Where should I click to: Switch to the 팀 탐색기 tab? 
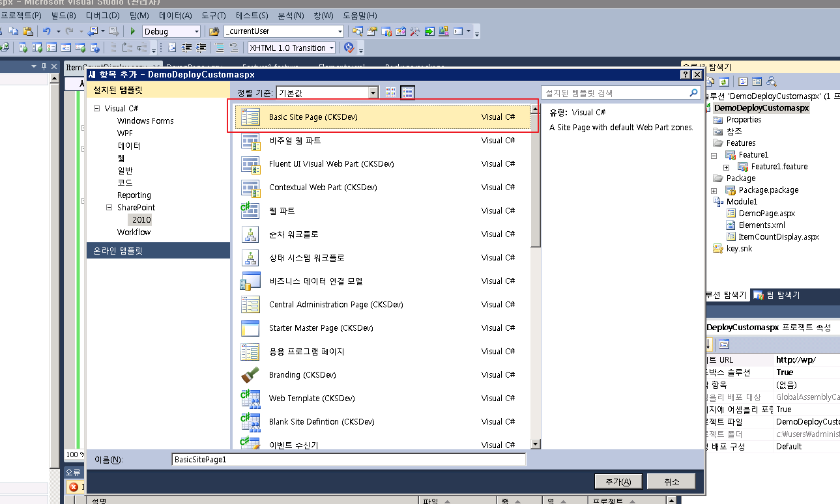(777, 295)
